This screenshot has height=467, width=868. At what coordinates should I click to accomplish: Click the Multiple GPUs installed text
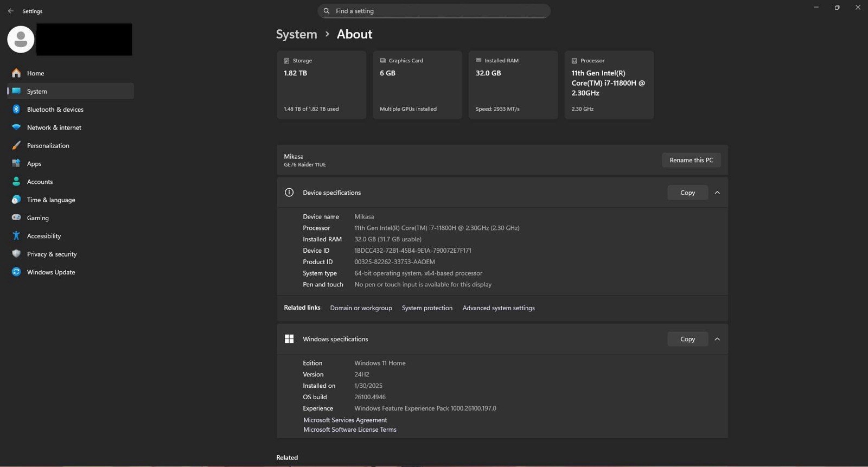[408, 109]
